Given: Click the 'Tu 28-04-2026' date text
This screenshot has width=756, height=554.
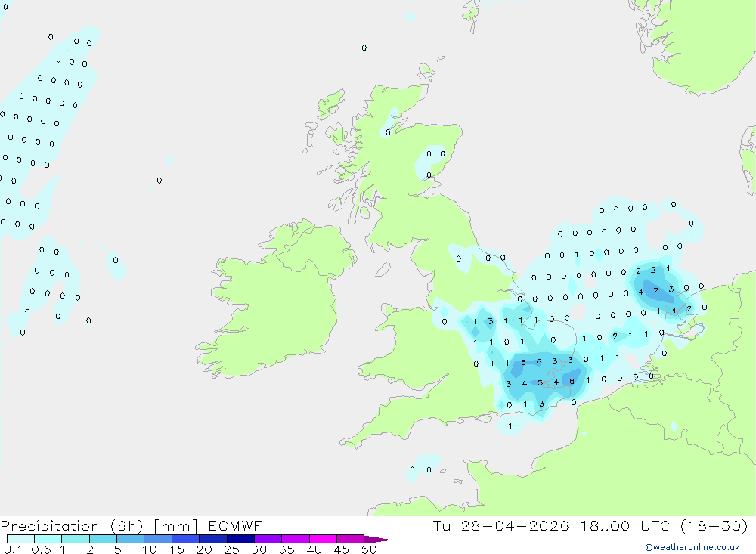Looking at the screenshot, I should point(501,525).
